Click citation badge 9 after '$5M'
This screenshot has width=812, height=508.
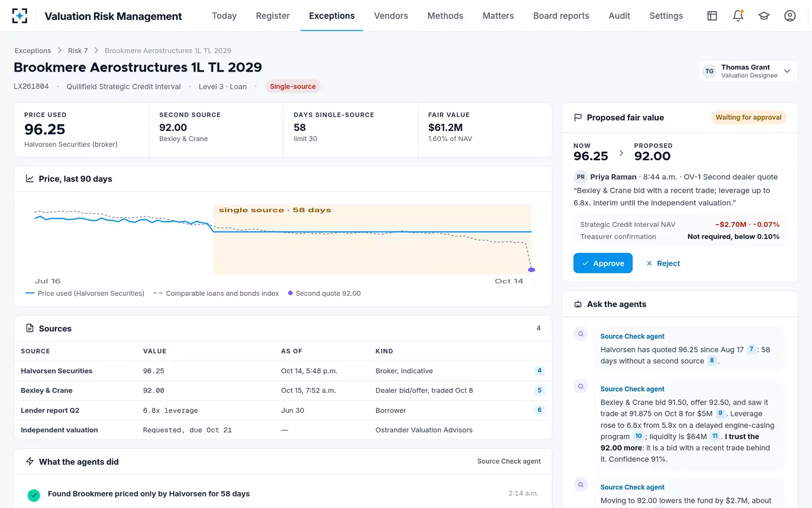720,413
